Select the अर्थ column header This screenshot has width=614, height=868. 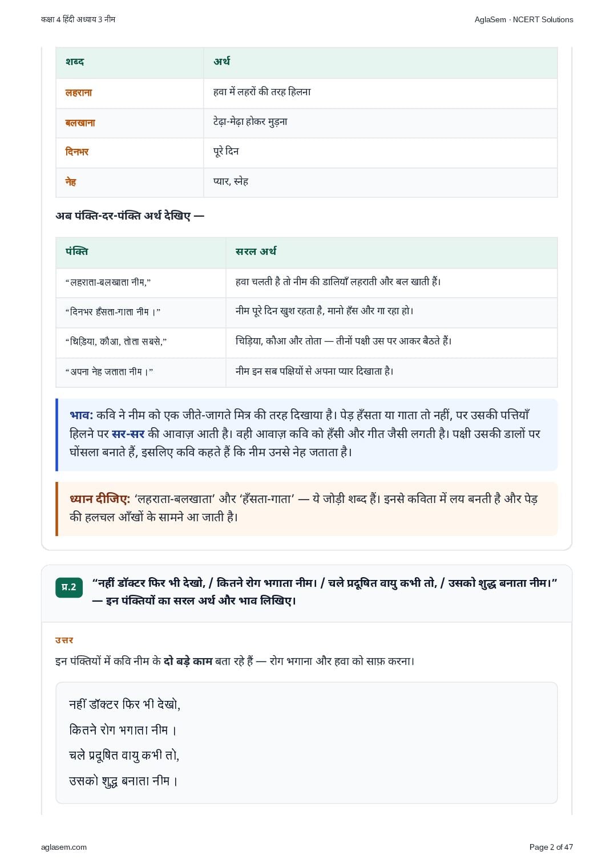222,62
